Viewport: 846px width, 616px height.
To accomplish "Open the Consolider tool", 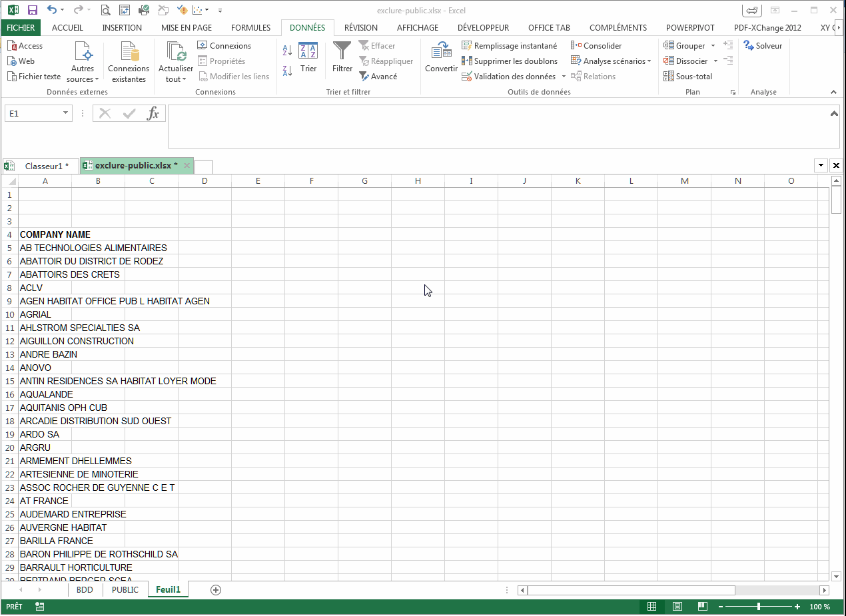I will pos(596,46).
